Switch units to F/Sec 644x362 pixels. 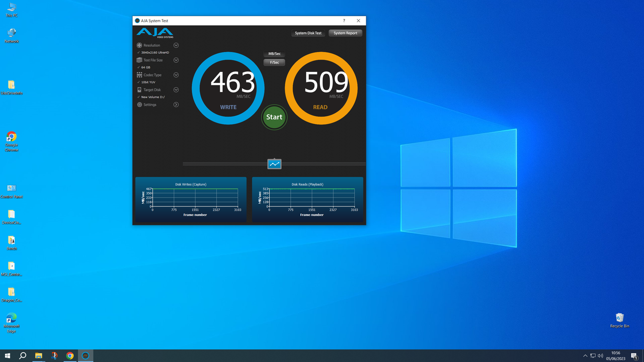point(274,63)
